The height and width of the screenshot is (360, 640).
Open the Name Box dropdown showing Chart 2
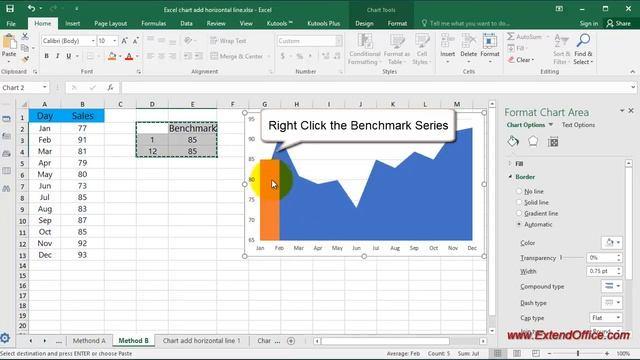pos(44,87)
